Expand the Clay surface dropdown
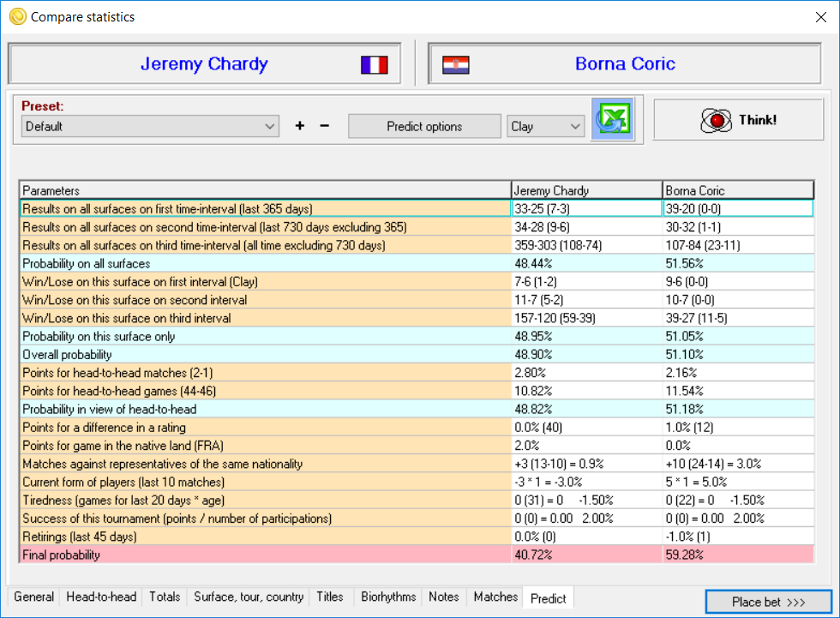Screen dimensions: 840x618 coord(545,126)
